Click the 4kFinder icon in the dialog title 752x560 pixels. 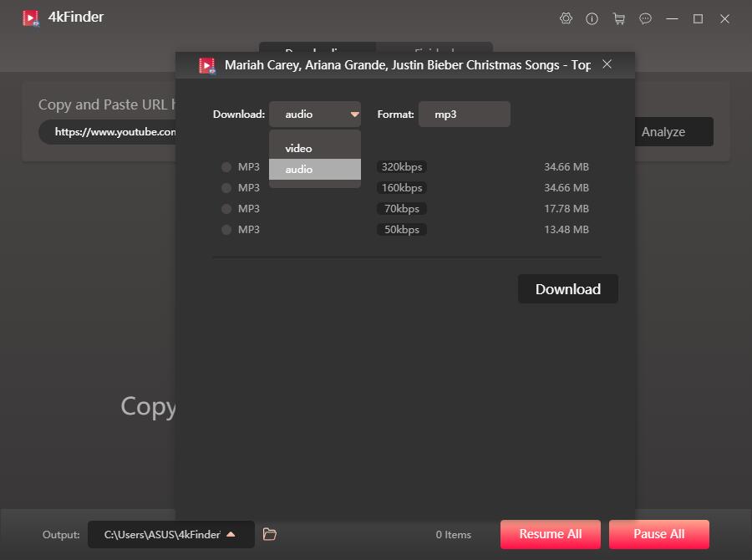pos(207,65)
